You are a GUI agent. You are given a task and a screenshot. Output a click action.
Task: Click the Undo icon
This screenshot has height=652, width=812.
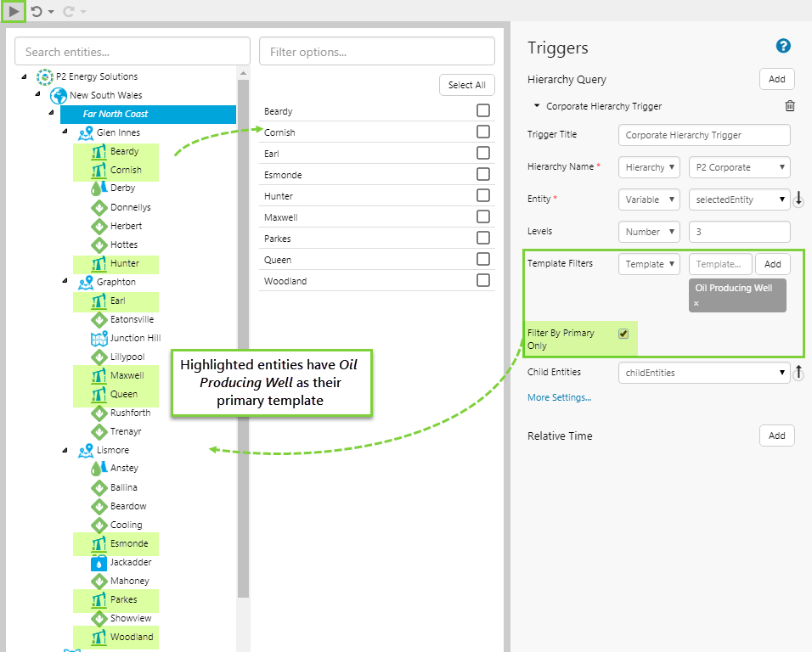pos(37,11)
